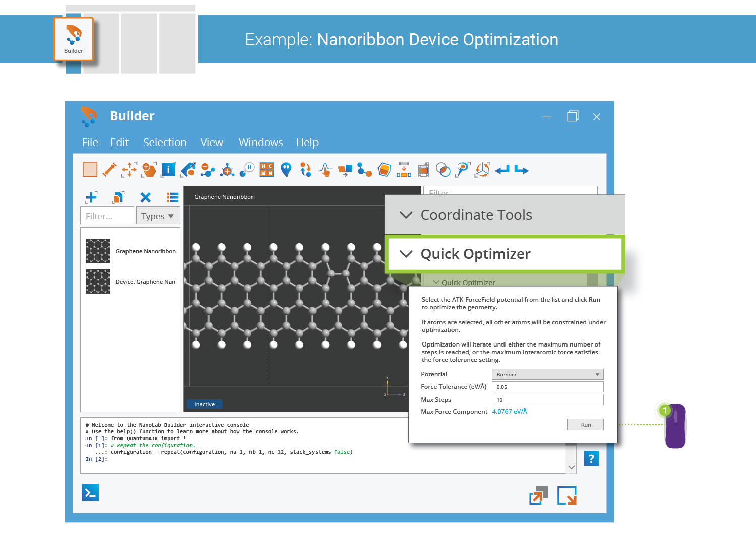Open the Potential dropdown showing Brenner
Viewport: 756px width, 554px height.
tap(547, 374)
